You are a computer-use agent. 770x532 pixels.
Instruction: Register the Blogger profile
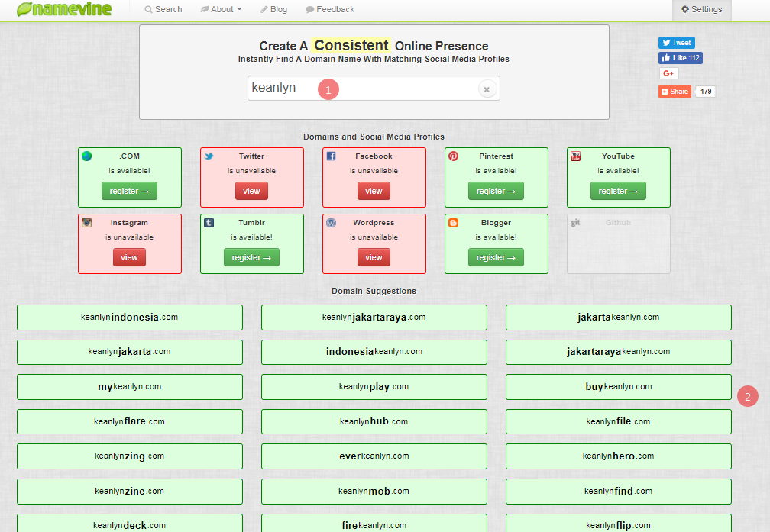(x=496, y=257)
